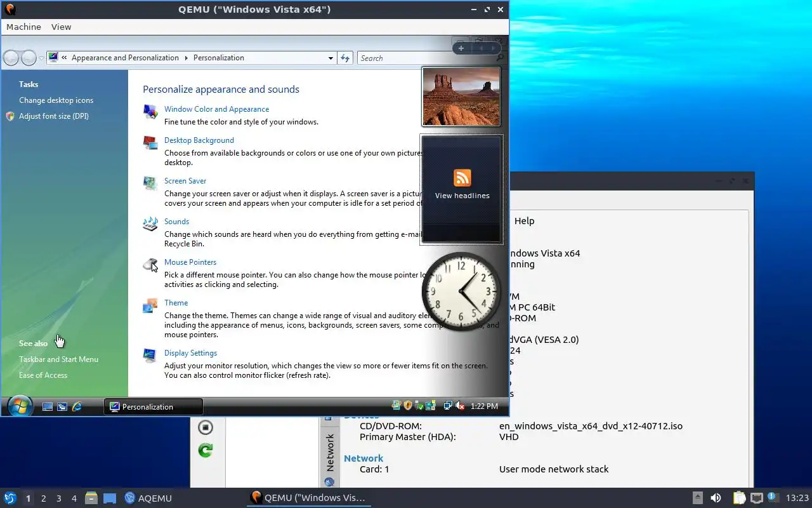This screenshot has width=812, height=508.
Task: Open the Desktop Background icon
Action: click(150, 143)
